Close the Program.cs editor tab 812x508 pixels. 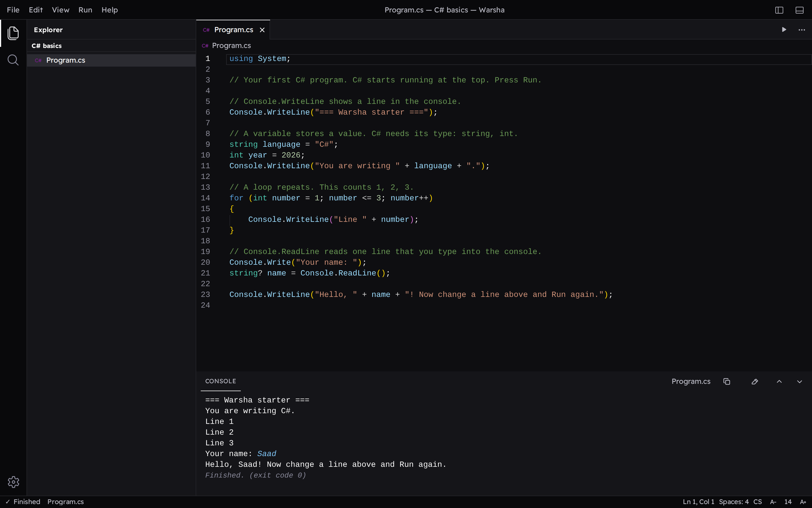point(262,30)
